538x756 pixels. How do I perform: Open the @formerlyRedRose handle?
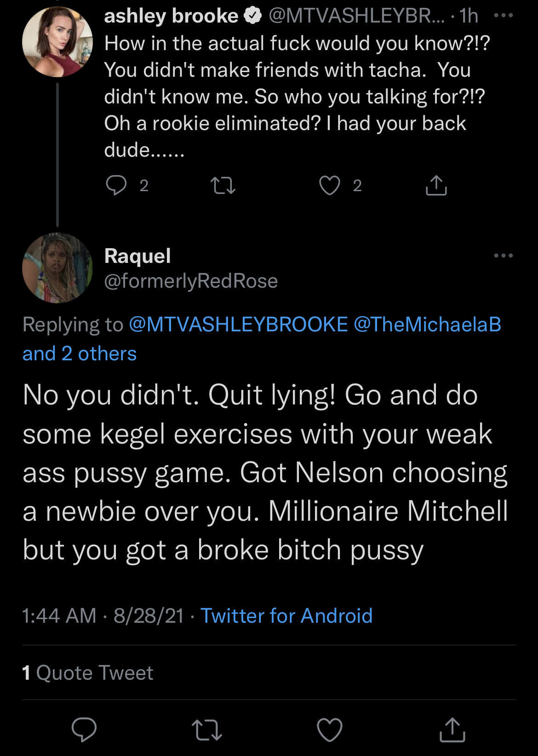pos(191,281)
